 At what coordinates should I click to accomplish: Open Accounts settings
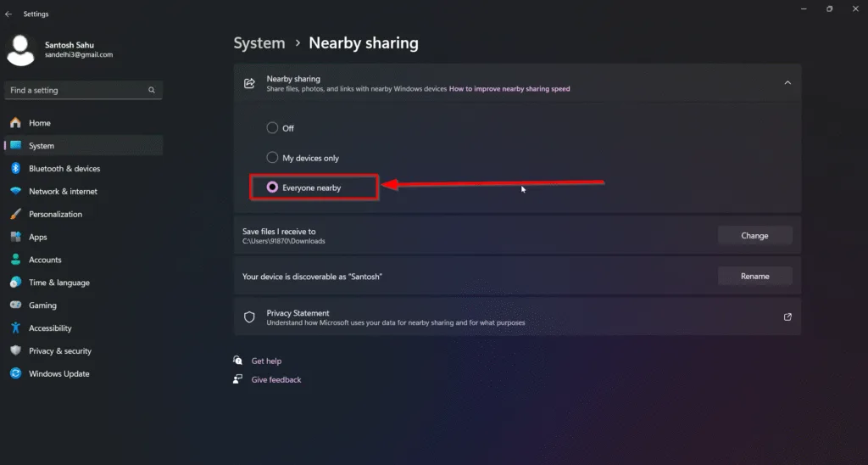pos(83,260)
